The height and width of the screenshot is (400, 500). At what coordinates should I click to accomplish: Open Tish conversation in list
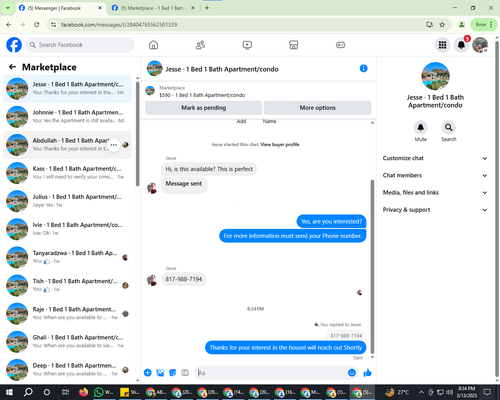pyautogui.click(x=67, y=285)
